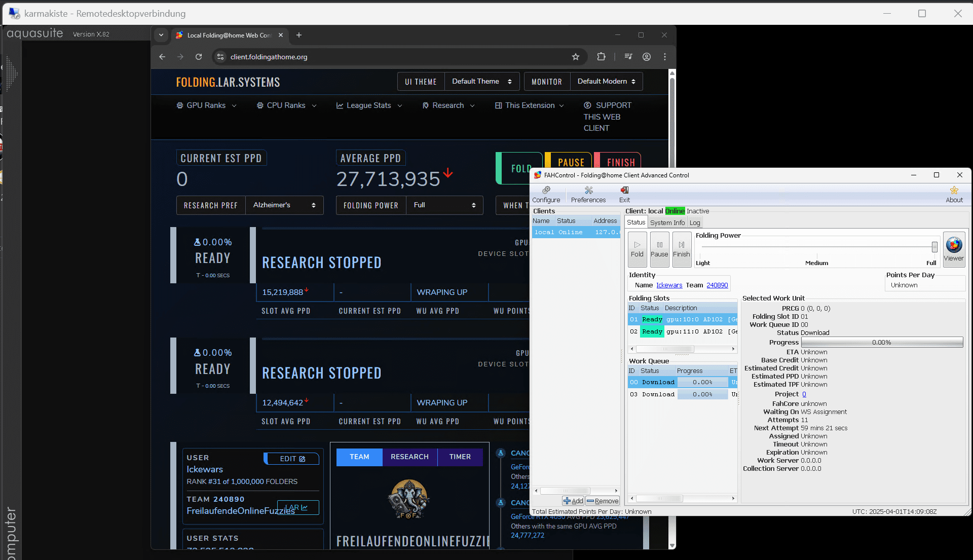Open Support This Web Client link
973x560 pixels.
607,117
